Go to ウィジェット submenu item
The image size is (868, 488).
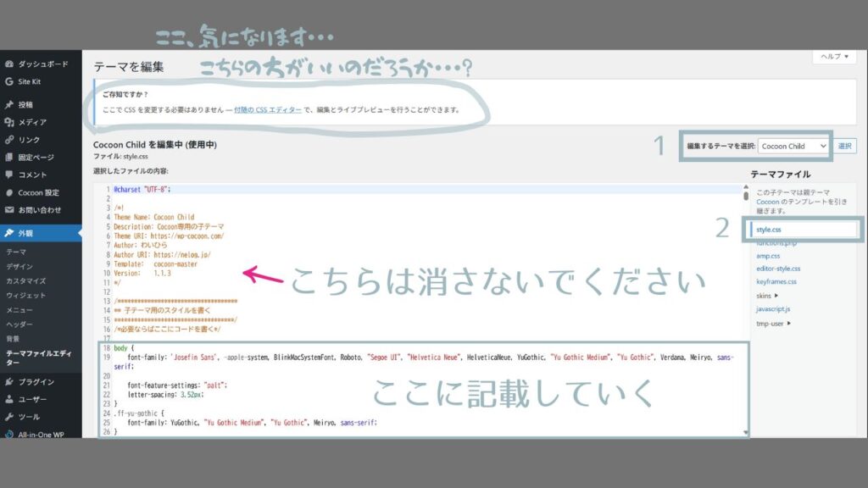pos(26,295)
